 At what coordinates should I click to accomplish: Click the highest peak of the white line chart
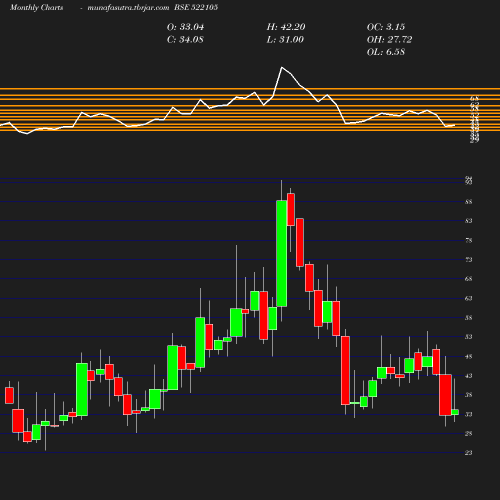point(282,68)
